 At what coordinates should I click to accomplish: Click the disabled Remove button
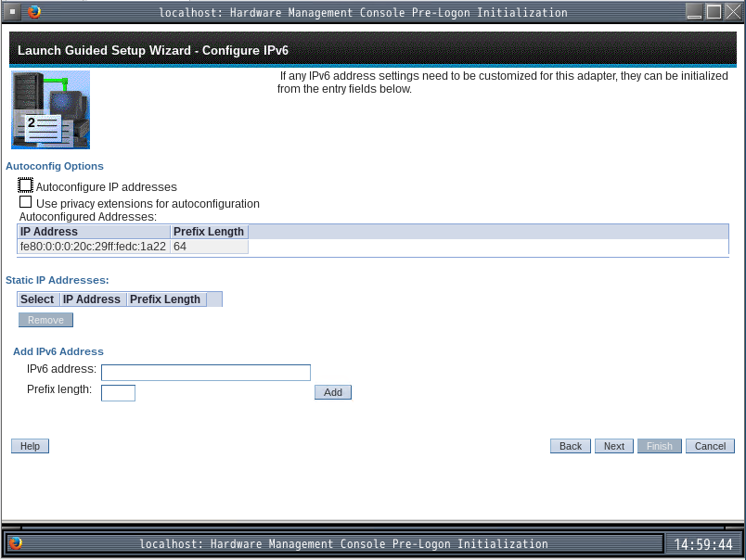click(x=45, y=320)
